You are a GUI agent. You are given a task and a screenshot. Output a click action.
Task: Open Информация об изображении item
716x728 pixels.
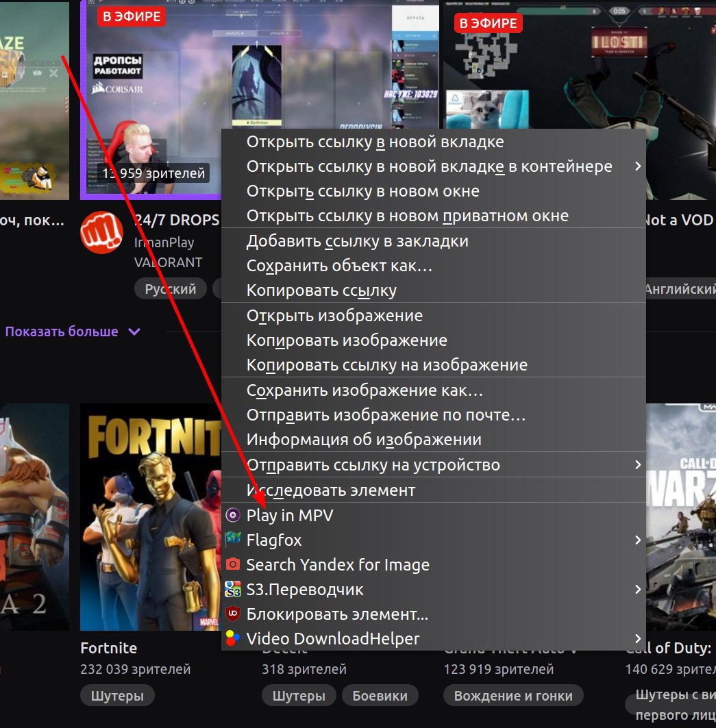click(x=434, y=440)
